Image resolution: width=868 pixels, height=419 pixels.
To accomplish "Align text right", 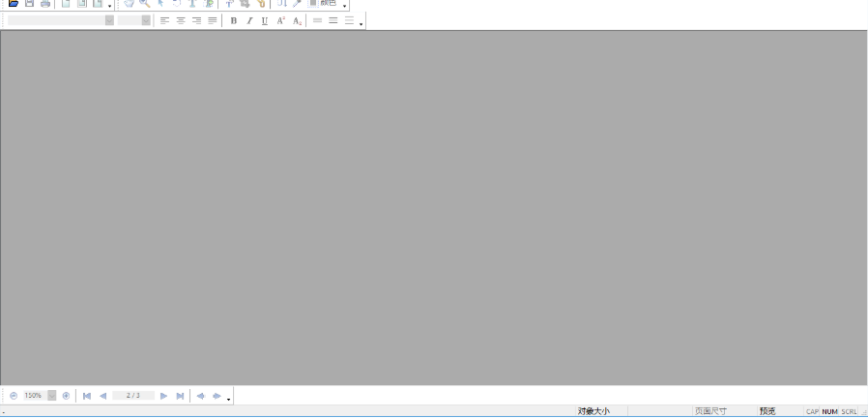I will (x=196, y=20).
